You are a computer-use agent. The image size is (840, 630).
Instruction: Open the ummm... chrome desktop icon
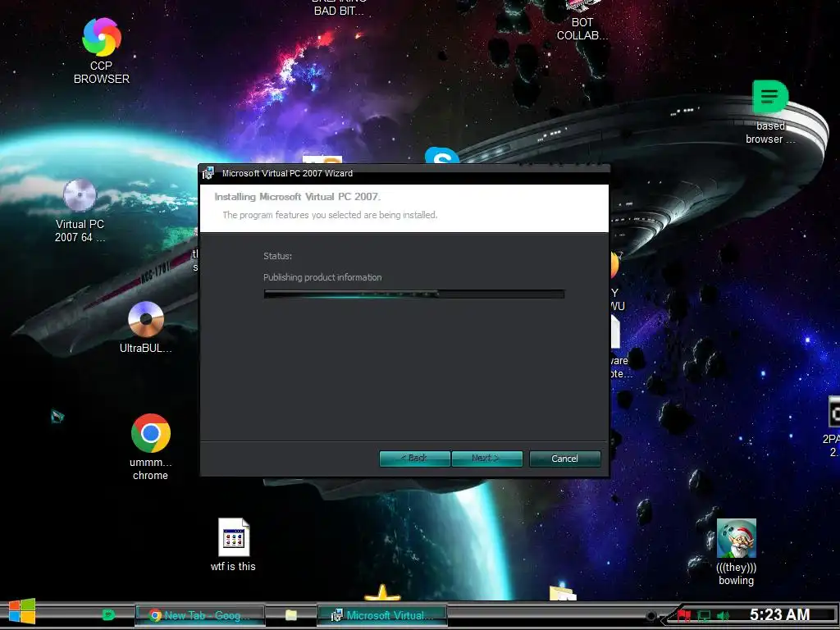pyautogui.click(x=151, y=447)
